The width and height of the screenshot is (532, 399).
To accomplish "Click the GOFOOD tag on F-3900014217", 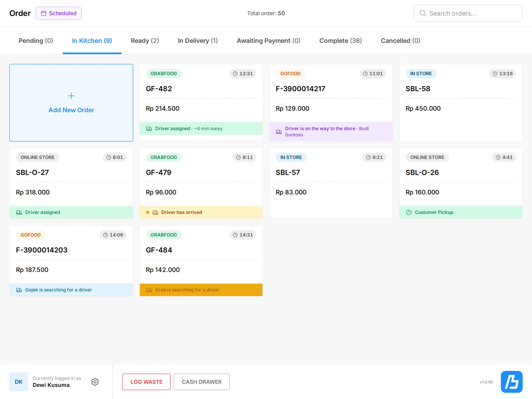I will pyautogui.click(x=290, y=74).
